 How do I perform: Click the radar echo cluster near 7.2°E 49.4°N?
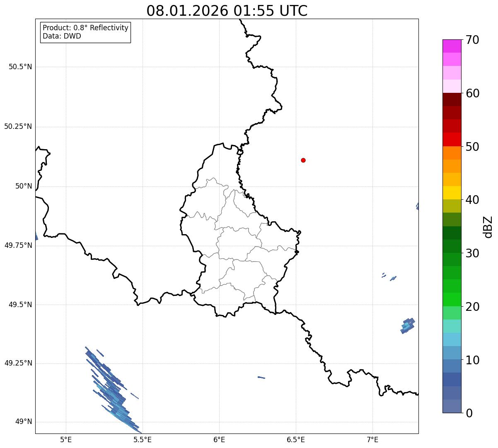[x=408, y=326]
